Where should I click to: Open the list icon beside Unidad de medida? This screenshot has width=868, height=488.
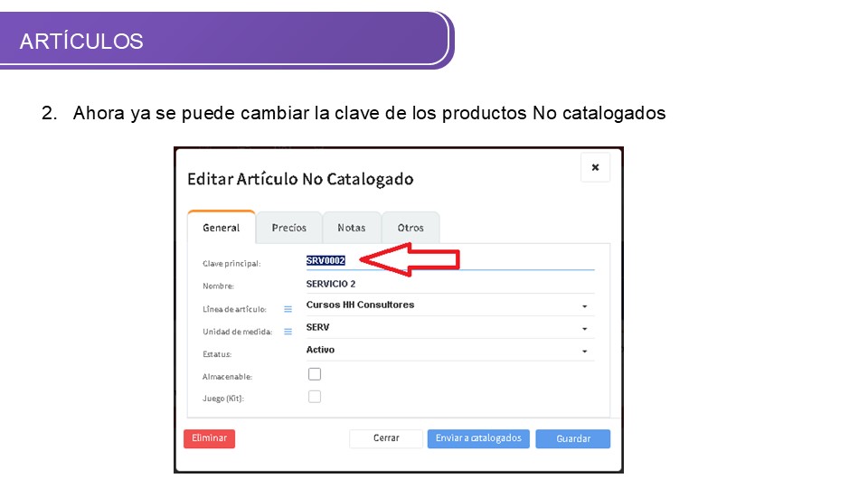coord(288,332)
